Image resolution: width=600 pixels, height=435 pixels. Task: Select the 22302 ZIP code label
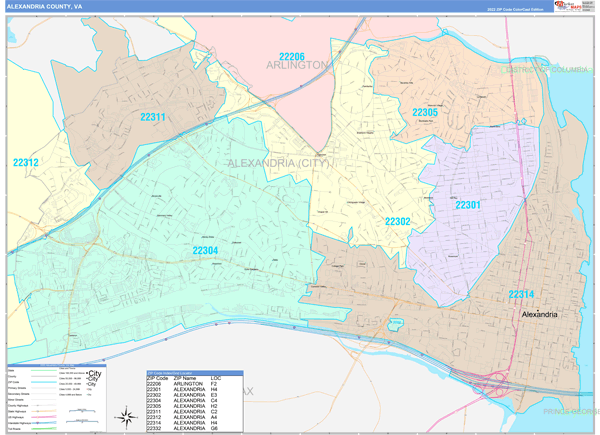coord(397,221)
